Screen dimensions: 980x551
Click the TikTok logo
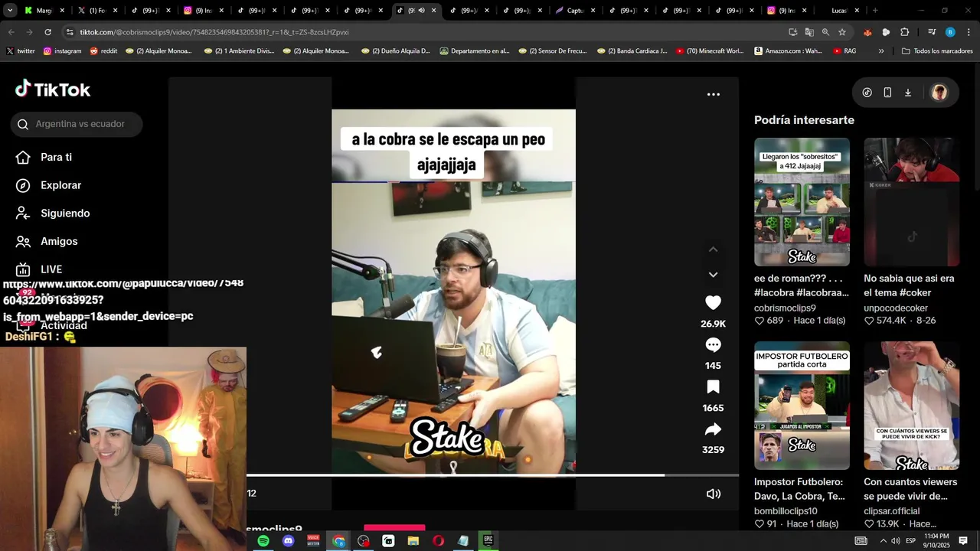[53, 90]
